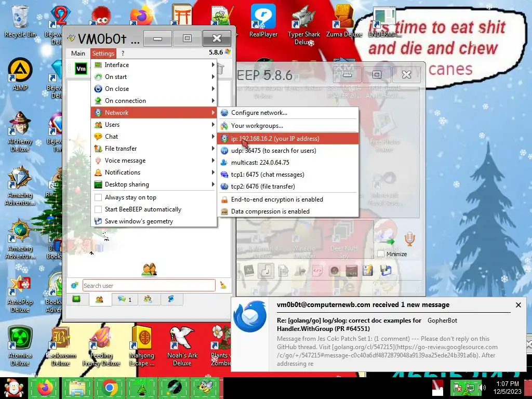Open Firefox from the taskbar

[45, 388]
